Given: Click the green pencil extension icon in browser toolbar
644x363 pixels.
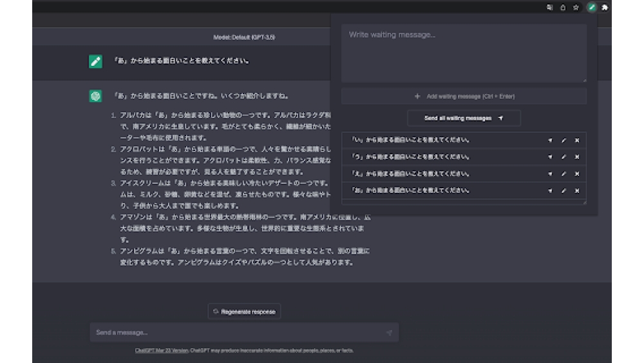Looking at the screenshot, I should point(591,7).
